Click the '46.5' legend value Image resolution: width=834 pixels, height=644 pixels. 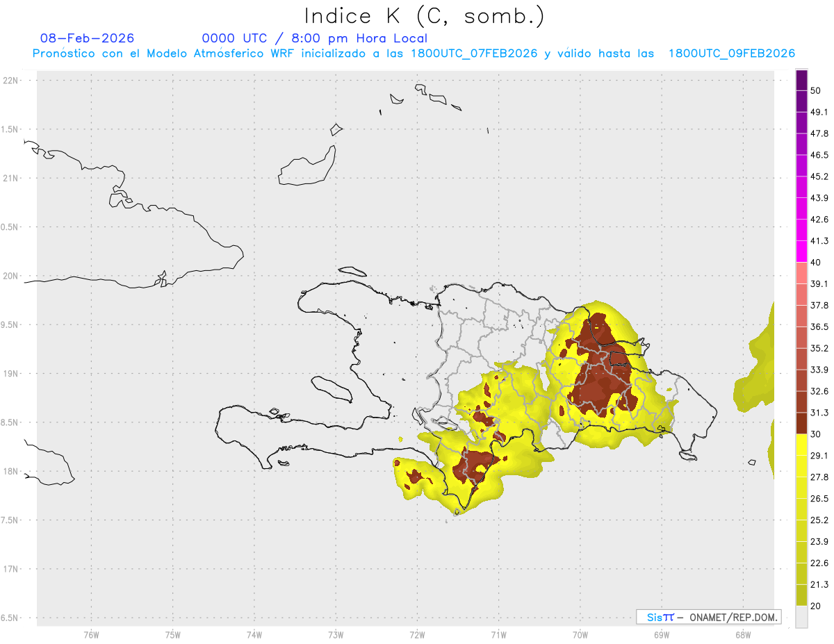[819, 155]
